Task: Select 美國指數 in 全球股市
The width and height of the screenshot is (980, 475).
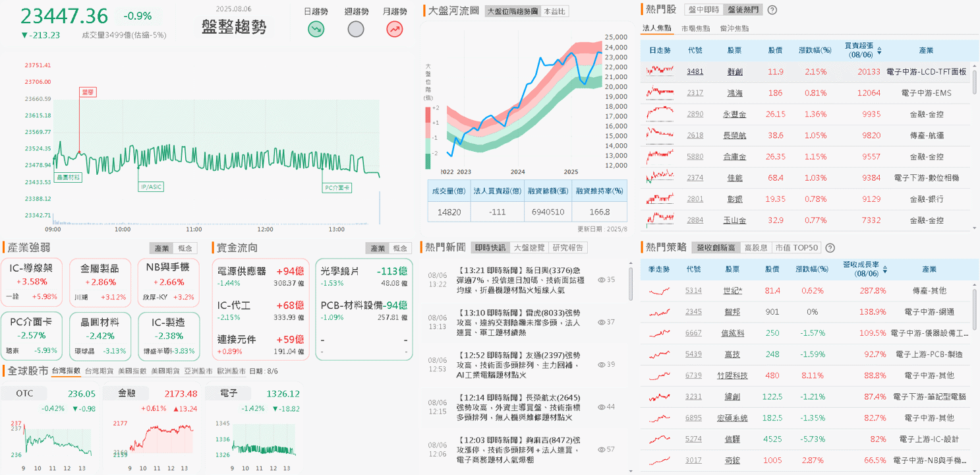Action: [132, 371]
